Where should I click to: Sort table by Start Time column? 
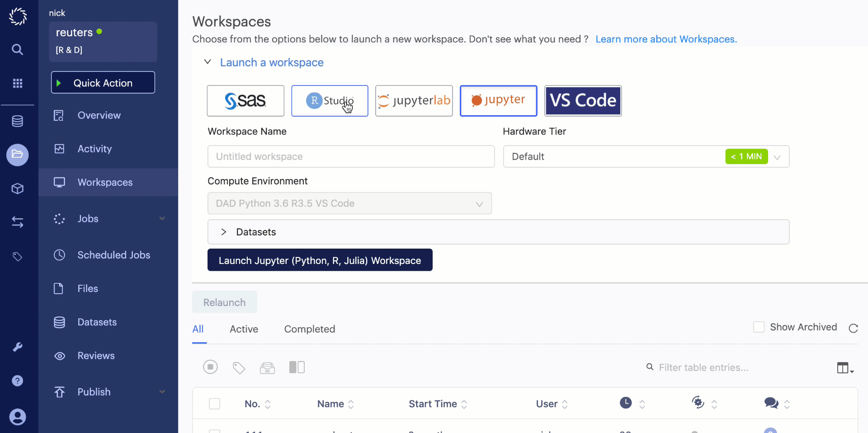(438, 404)
